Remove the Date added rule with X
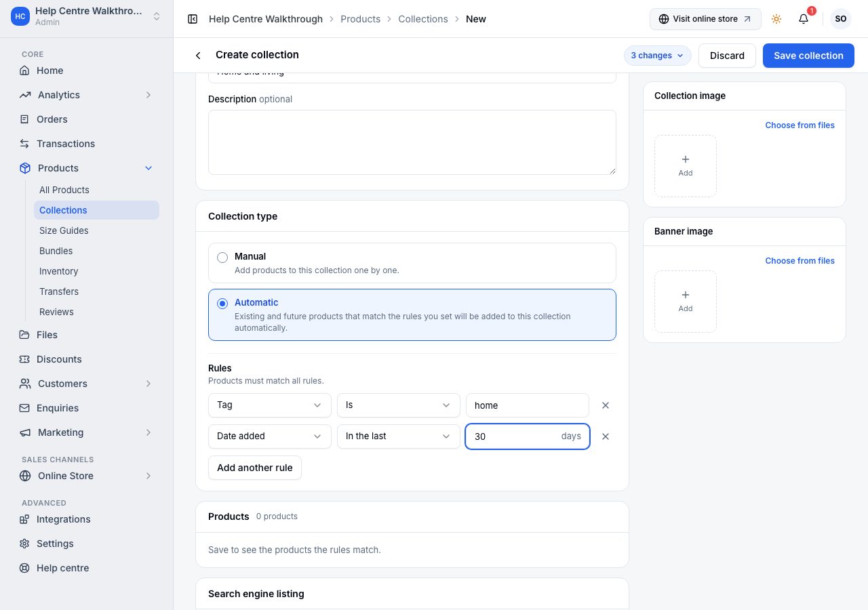This screenshot has width=868, height=610. pyautogui.click(x=606, y=436)
